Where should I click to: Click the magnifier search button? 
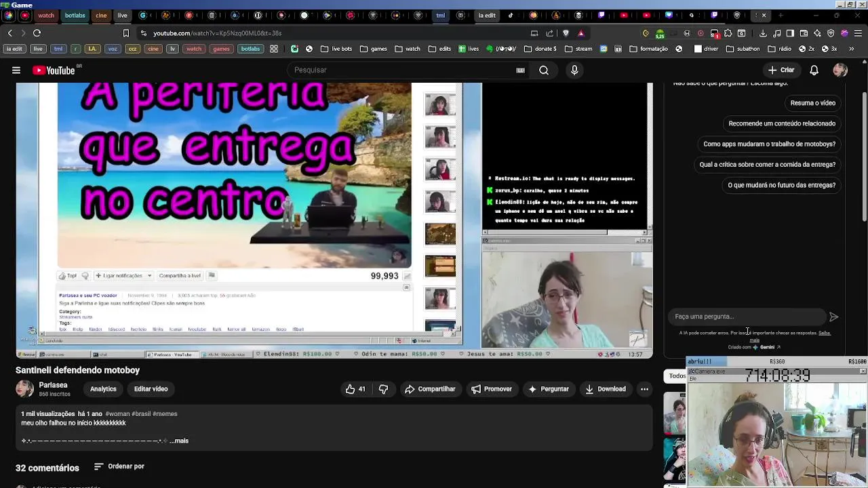click(544, 70)
